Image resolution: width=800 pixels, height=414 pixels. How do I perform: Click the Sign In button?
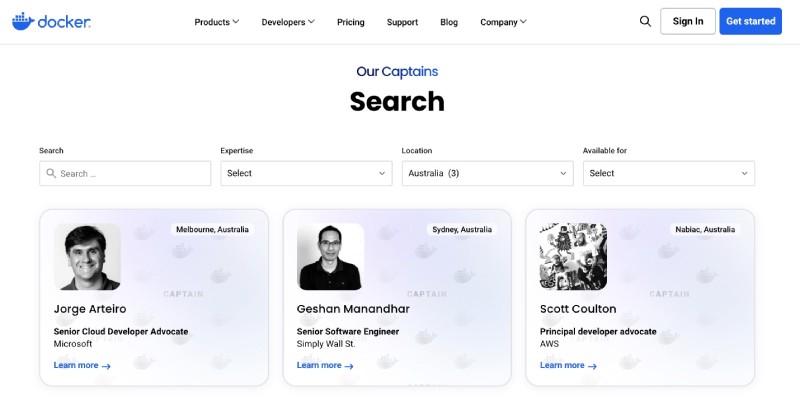(x=688, y=21)
